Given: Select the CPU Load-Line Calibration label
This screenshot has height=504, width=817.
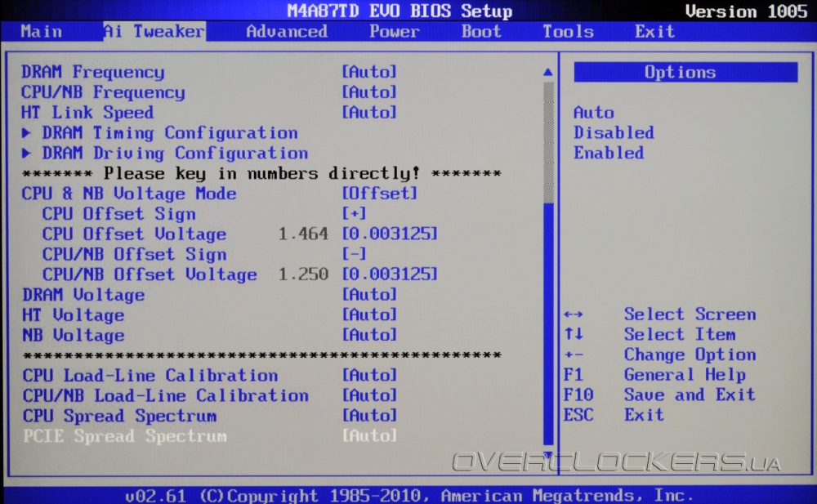Looking at the screenshot, I should (150, 376).
